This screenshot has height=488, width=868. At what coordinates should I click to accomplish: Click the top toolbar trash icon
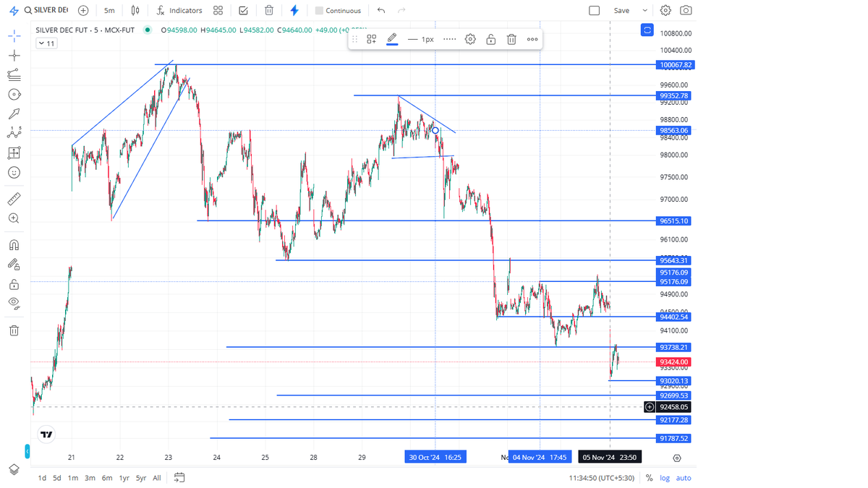(269, 11)
